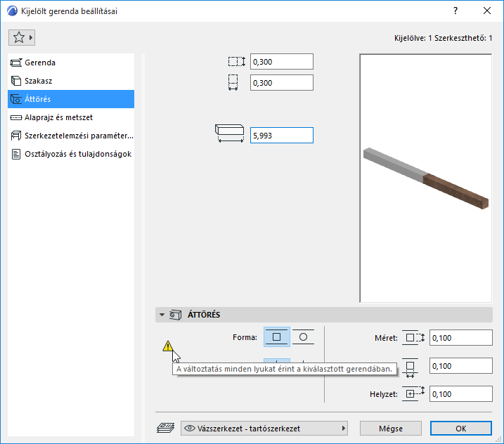Click the beam height icon beside first 0,300
The width and height of the screenshot is (504, 444).
pyautogui.click(x=237, y=61)
